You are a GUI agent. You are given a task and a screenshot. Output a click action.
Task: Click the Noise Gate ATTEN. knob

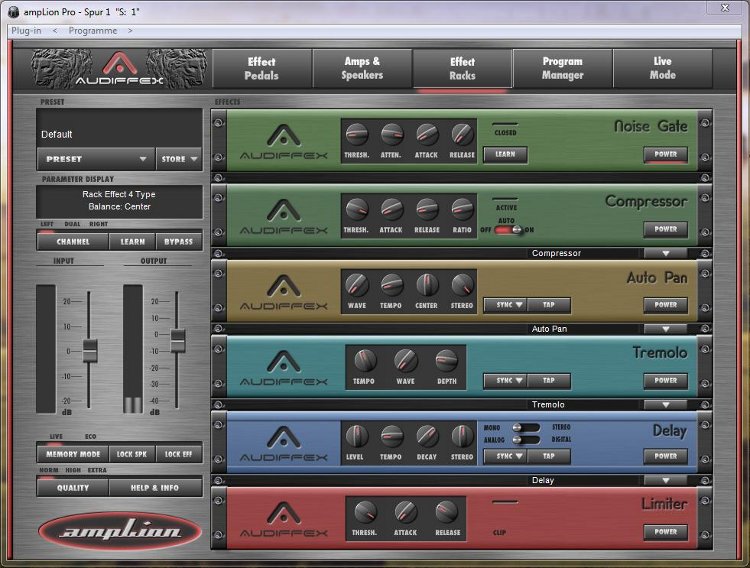pos(392,134)
